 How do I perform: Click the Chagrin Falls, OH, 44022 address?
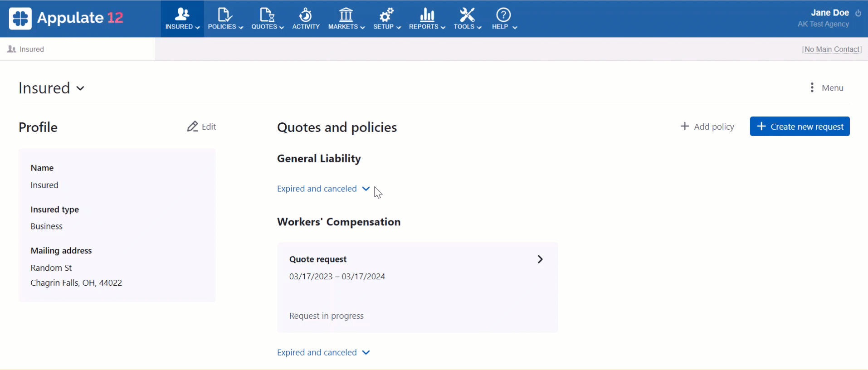pyautogui.click(x=76, y=283)
